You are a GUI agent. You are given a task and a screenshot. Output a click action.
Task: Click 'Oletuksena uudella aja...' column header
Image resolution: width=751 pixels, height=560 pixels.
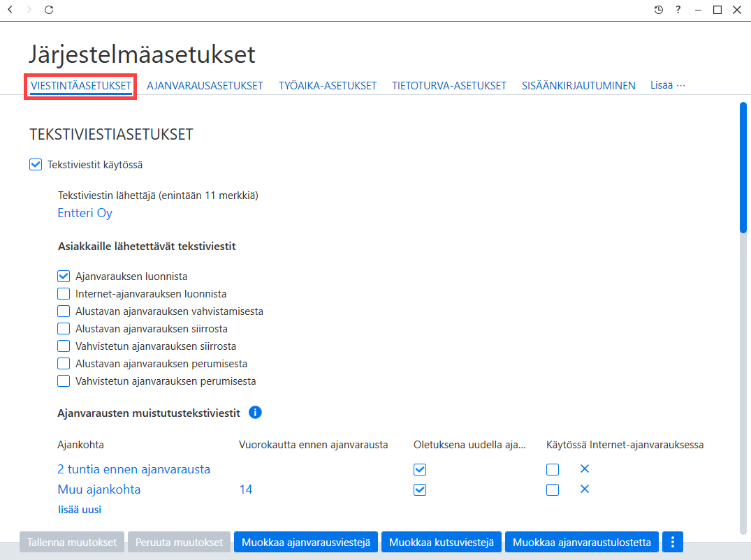pyautogui.click(x=469, y=445)
